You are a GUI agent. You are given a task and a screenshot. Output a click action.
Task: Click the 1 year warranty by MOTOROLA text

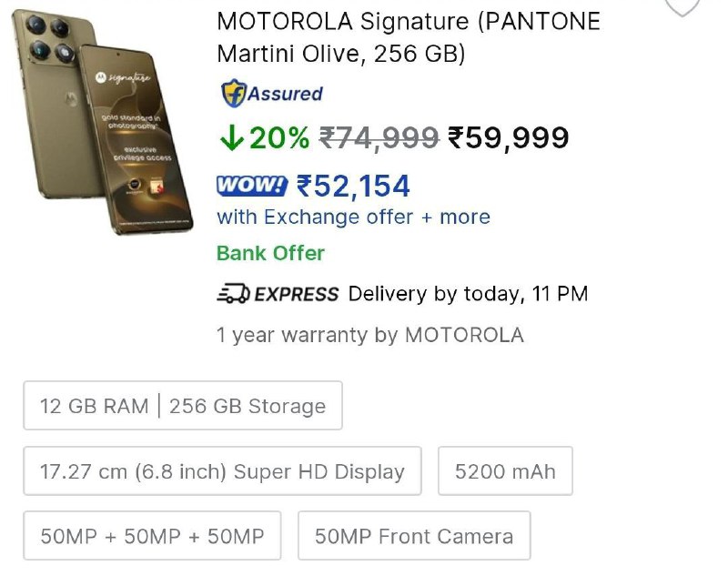(369, 335)
